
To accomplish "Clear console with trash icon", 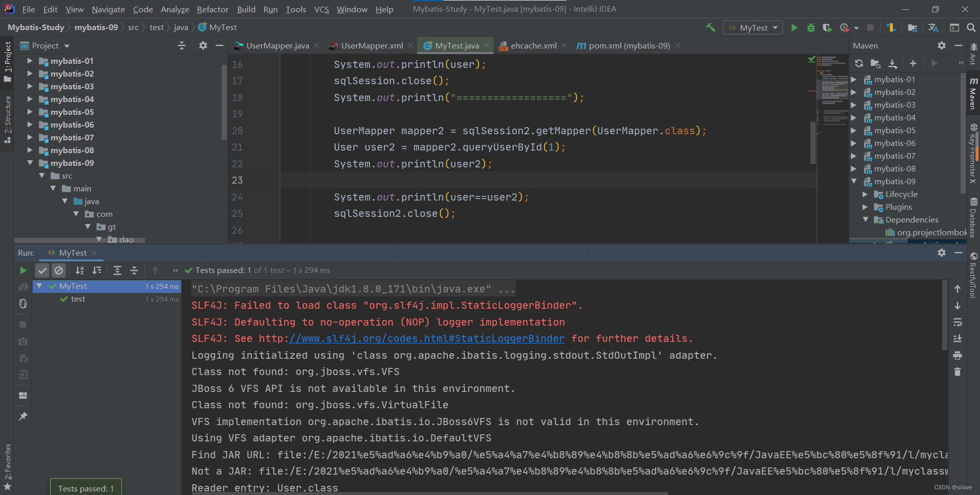I will [958, 372].
